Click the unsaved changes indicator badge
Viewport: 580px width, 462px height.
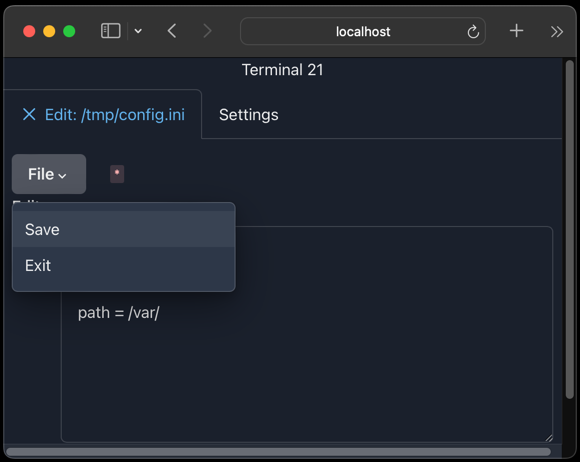click(x=117, y=174)
